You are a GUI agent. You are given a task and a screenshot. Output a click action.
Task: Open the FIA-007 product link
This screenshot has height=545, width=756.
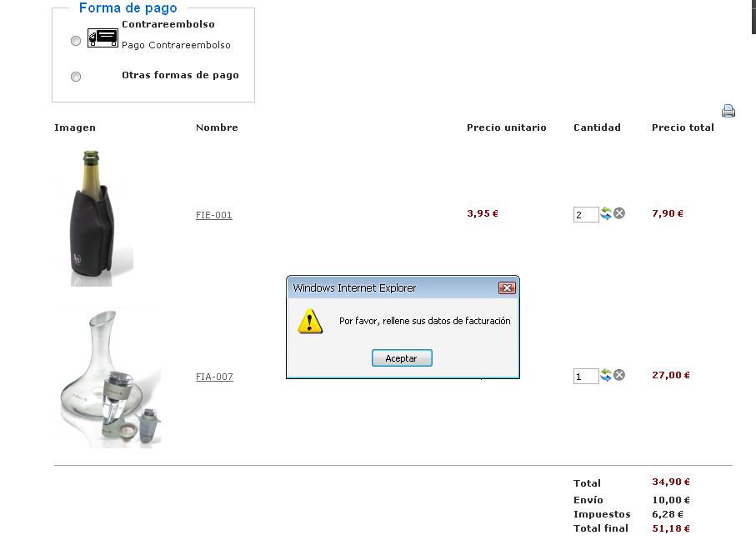coord(214,377)
